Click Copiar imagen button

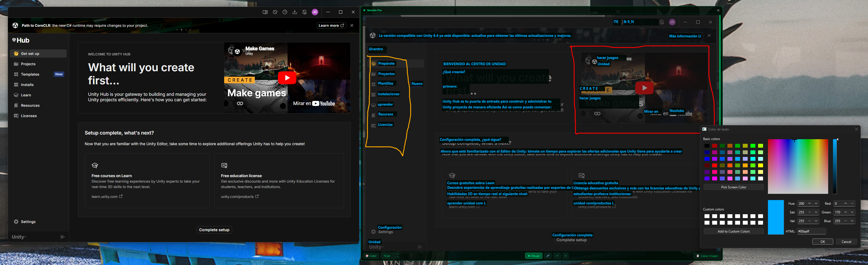[x=707, y=256]
